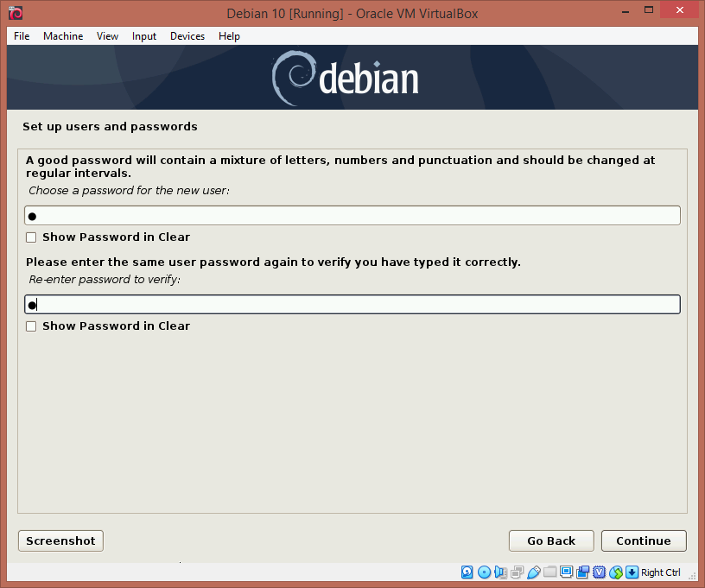The image size is (705, 588).
Task: Click the Continue button
Action: [x=644, y=541]
